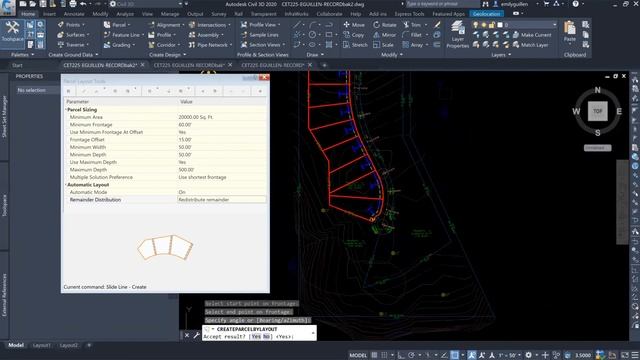This screenshot has height=360, width=640.
Task: Toggle ortho mode in status bar
Action: tap(401, 355)
